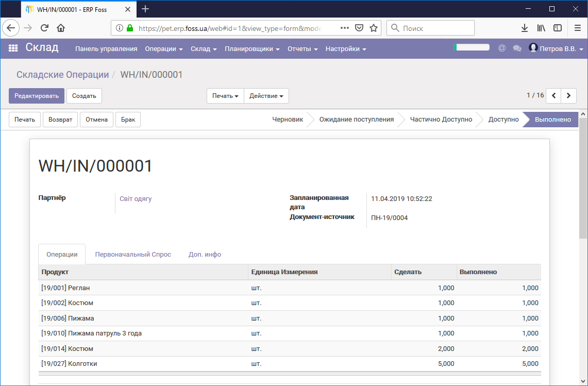Image resolution: width=588 pixels, height=386 pixels.
Task: View site info via the circled i icon
Action: [119, 28]
